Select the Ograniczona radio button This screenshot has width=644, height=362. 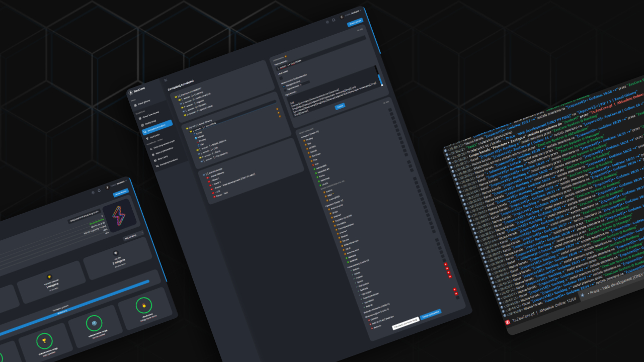(285, 90)
